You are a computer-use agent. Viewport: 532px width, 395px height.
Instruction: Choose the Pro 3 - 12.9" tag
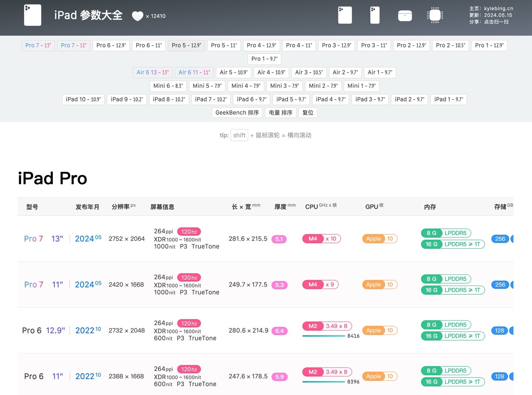337,45
